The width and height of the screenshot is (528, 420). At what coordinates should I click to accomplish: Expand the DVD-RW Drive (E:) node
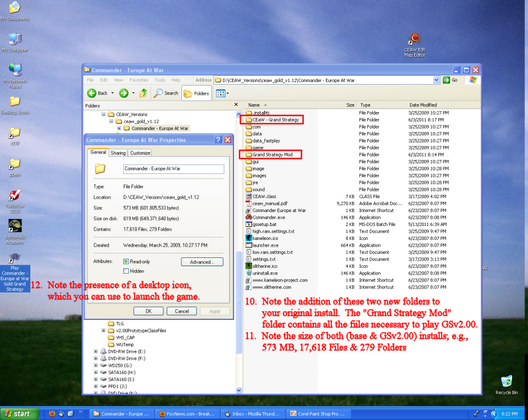coord(95,351)
